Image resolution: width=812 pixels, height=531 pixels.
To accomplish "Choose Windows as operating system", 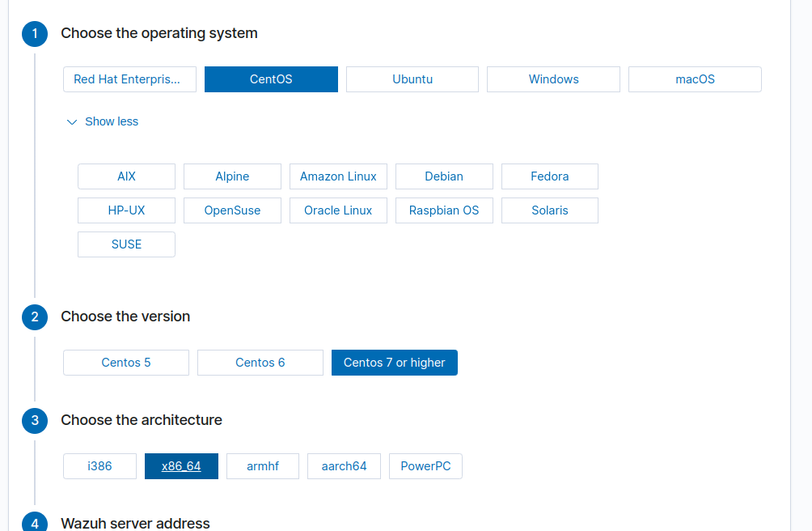I will [553, 79].
